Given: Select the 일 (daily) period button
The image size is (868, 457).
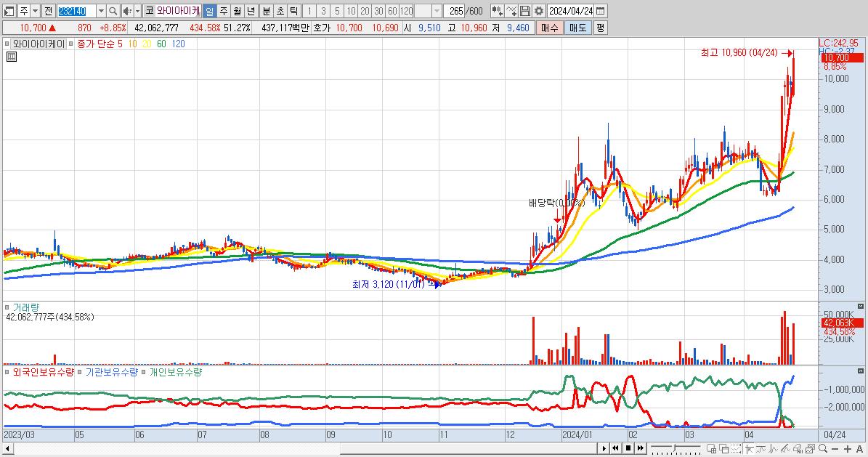Looking at the screenshot, I should coord(209,11).
